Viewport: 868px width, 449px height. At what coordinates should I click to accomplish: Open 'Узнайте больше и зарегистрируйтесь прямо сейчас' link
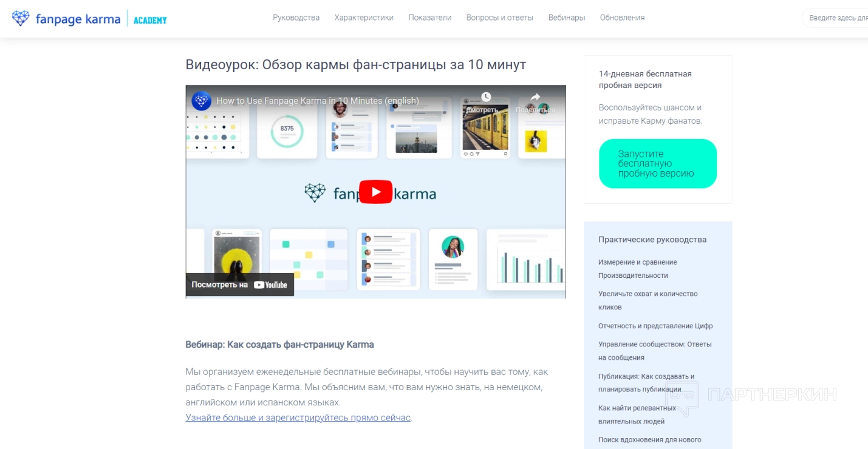coord(298,417)
